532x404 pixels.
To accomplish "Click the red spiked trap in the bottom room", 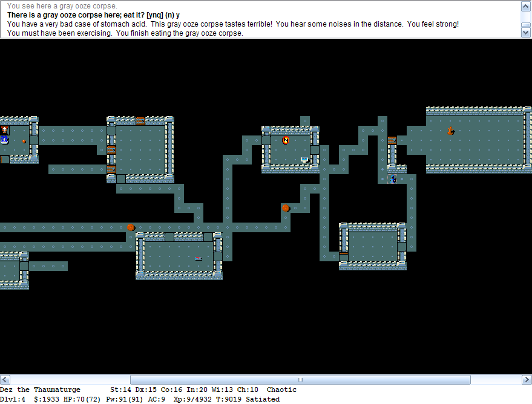I will (199, 259).
